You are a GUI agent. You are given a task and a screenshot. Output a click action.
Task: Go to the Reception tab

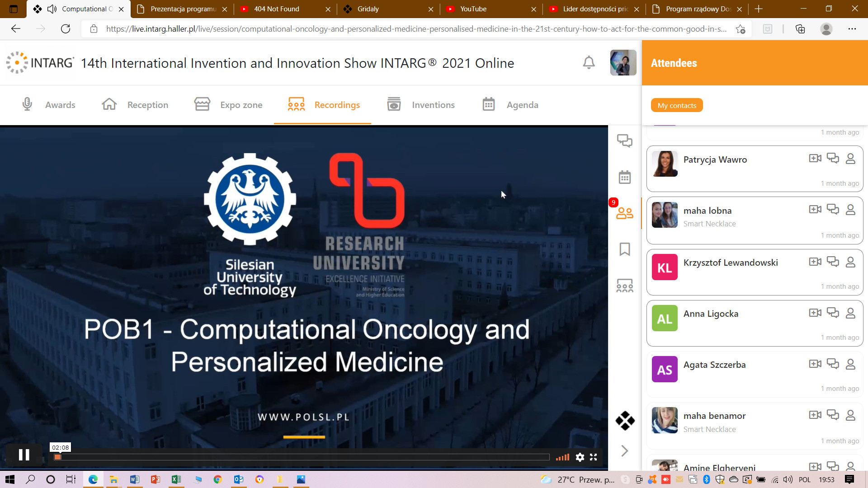135,105
